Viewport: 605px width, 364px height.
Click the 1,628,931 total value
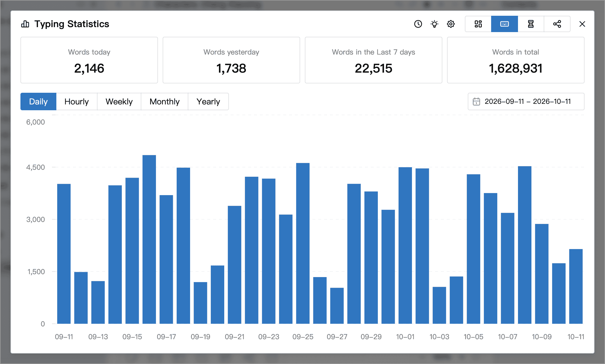coord(516,69)
